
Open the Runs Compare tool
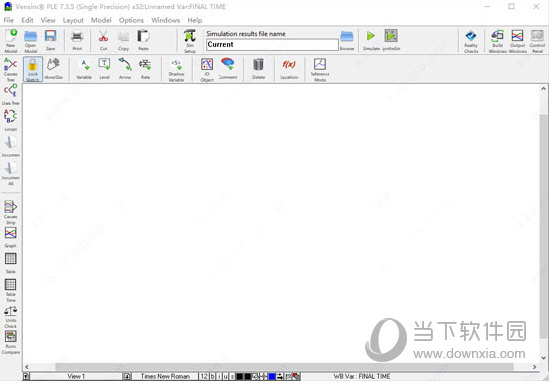click(11, 342)
